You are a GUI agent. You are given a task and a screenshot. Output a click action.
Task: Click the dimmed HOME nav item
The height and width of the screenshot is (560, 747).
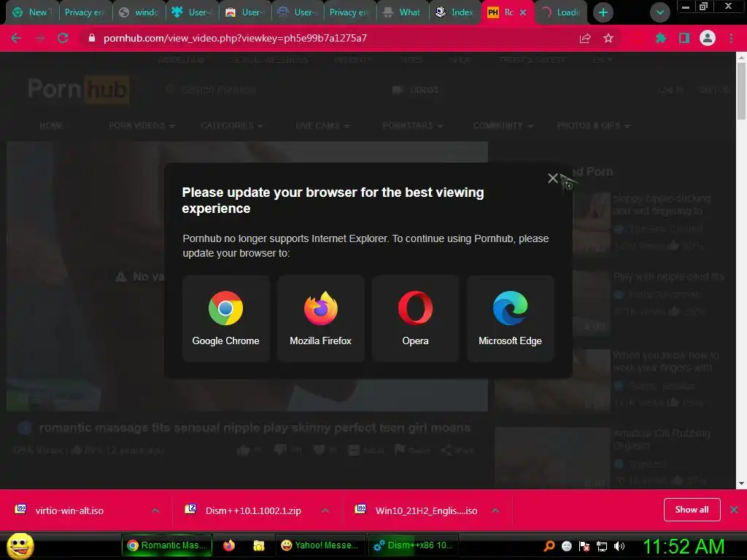[x=52, y=125]
